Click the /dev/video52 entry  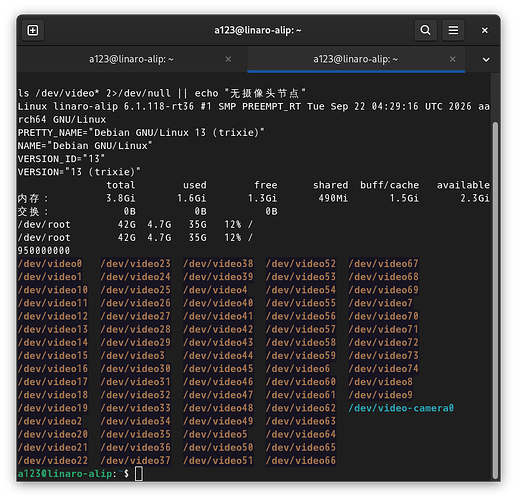pos(301,264)
